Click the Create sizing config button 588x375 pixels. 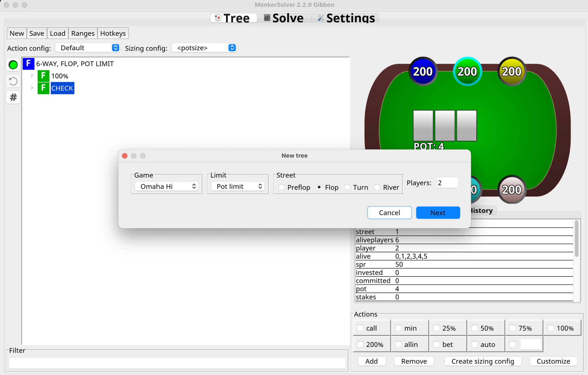pos(483,361)
